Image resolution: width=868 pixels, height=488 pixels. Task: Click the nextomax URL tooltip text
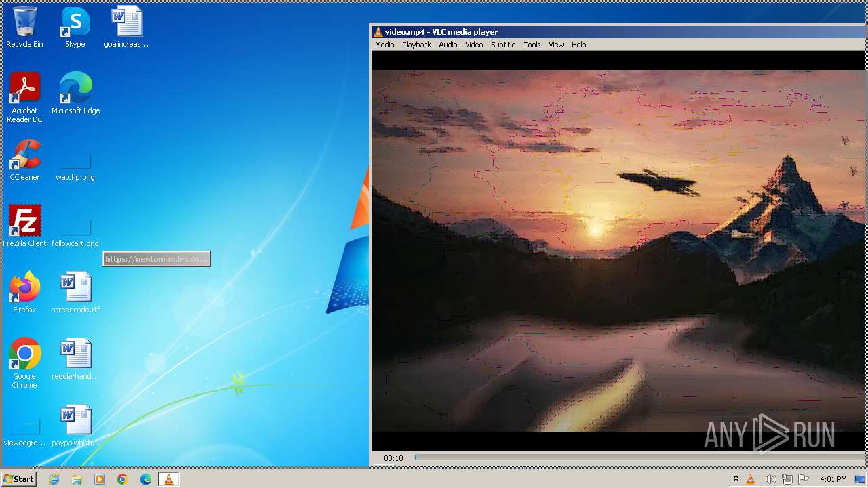(x=156, y=259)
